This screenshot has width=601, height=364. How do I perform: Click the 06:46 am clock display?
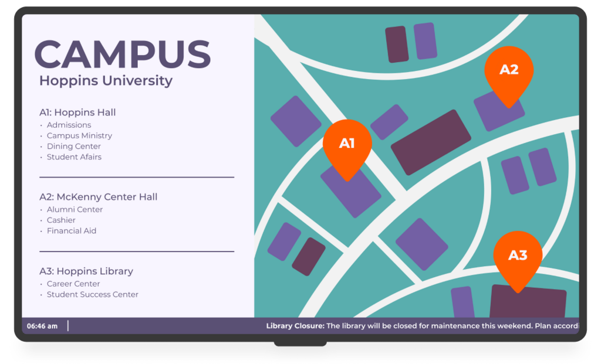[42, 326]
